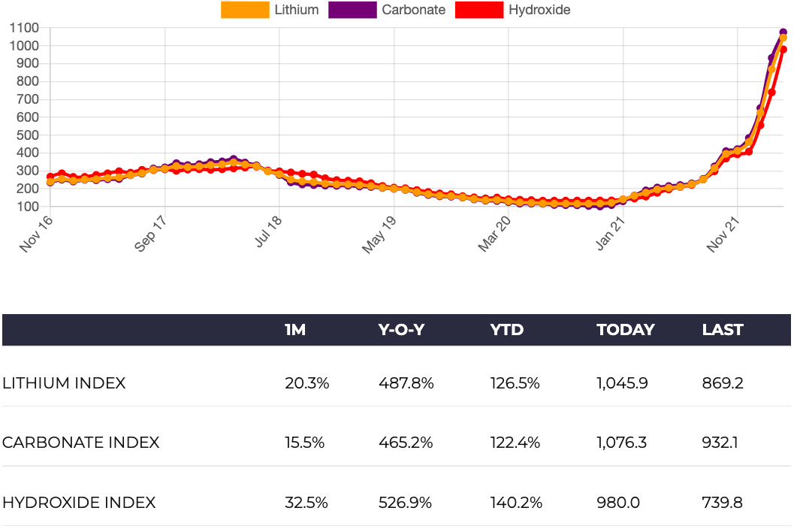794x532 pixels.
Task: Toggle the Lithium series via its legend label
Action: (x=297, y=10)
